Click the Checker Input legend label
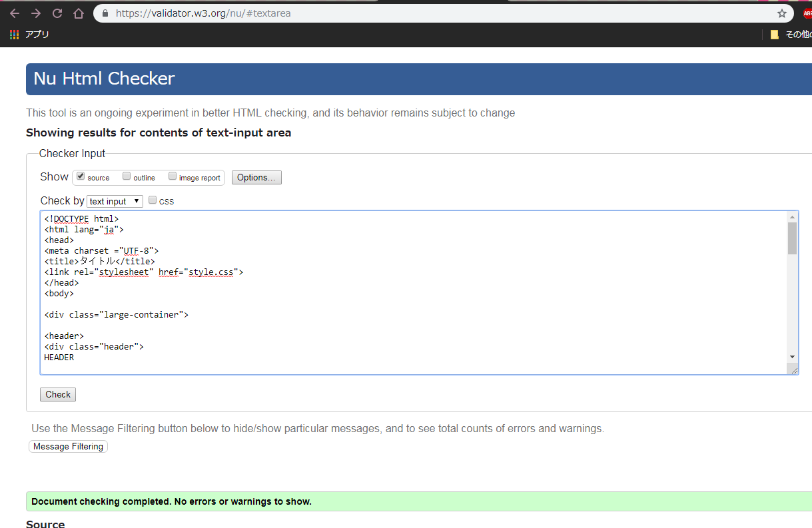 (x=72, y=153)
